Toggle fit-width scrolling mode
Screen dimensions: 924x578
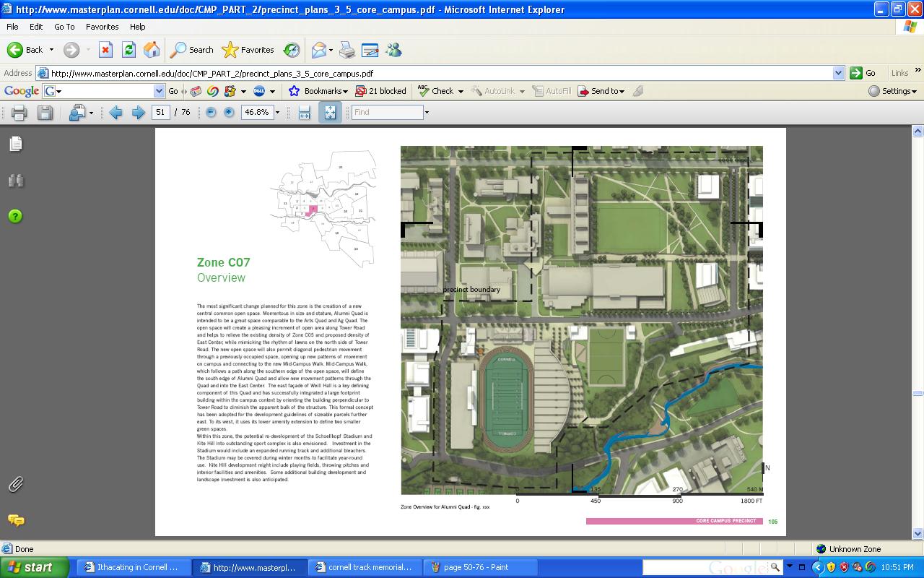pos(305,113)
